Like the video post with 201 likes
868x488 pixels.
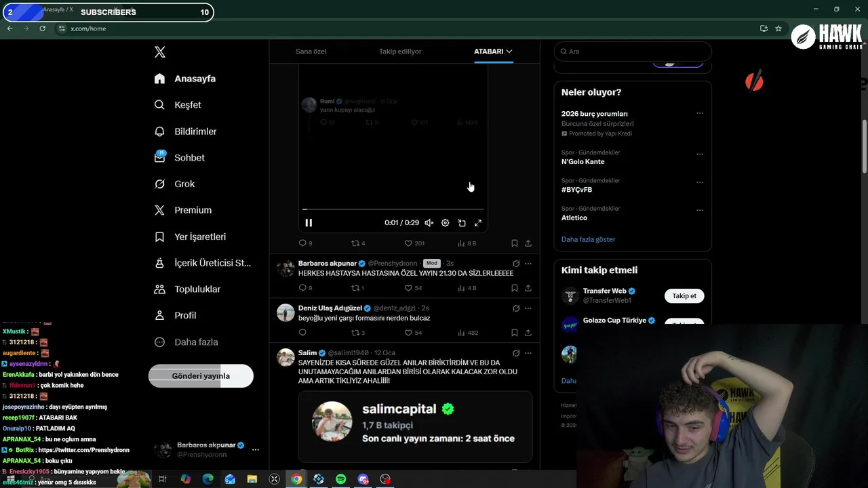click(414, 243)
